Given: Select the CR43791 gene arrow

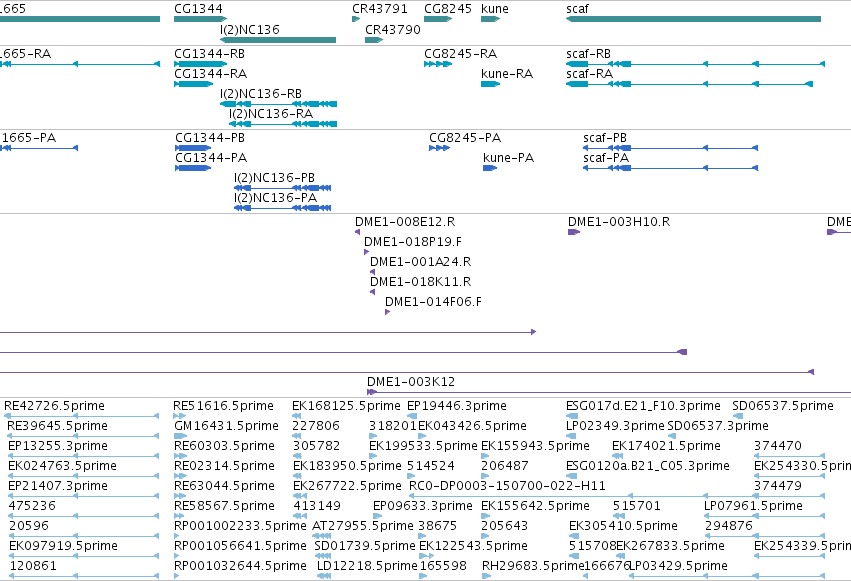Looking at the screenshot, I should point(356,19).
